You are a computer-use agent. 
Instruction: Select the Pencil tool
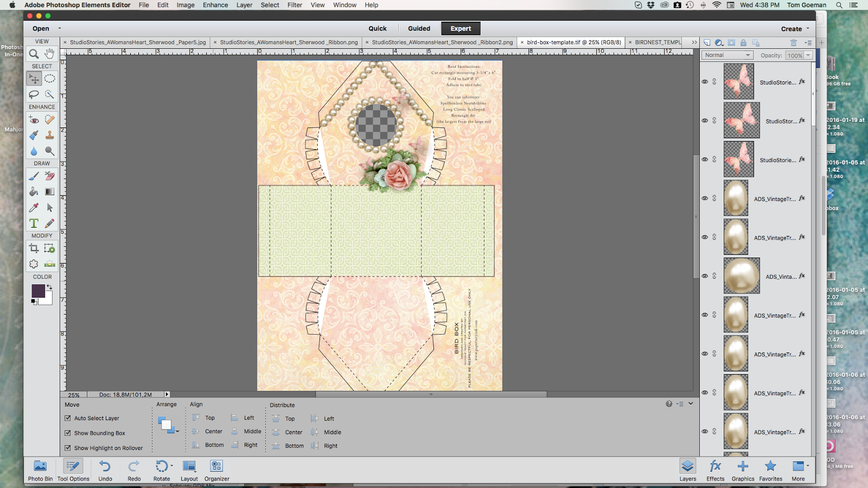(49, 223)
